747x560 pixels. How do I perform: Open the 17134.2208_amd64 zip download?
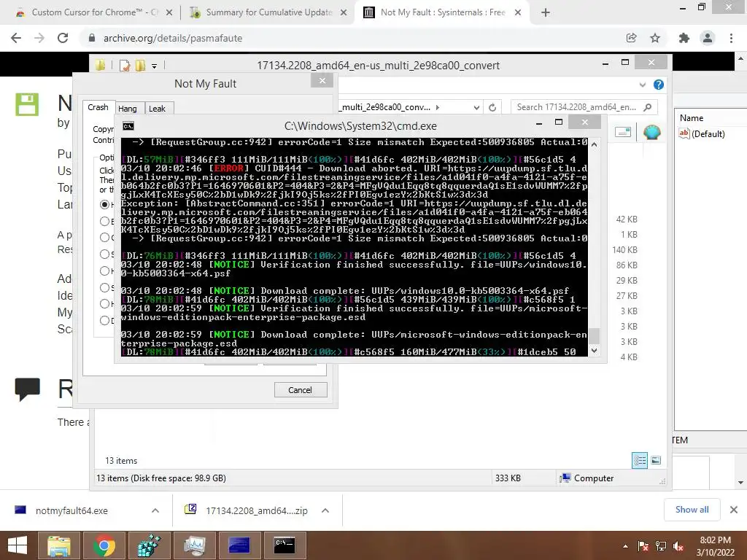256,510
